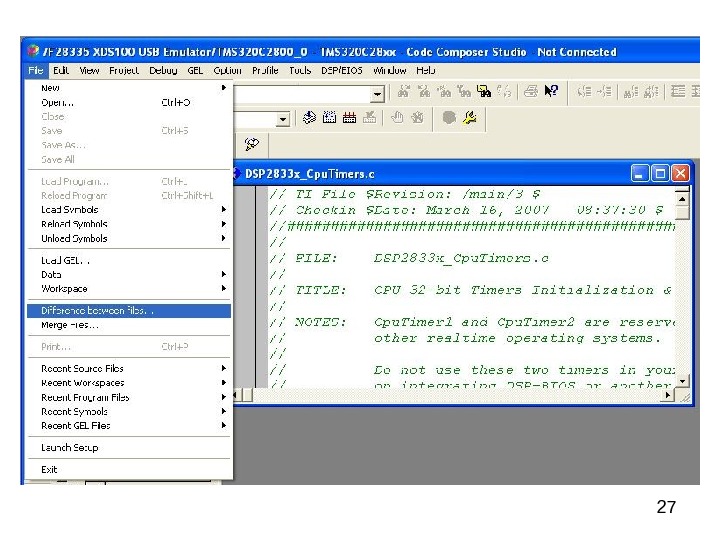The image size is (720, 540).
Task: Open the GEL menu
Action: pos(195,70)
